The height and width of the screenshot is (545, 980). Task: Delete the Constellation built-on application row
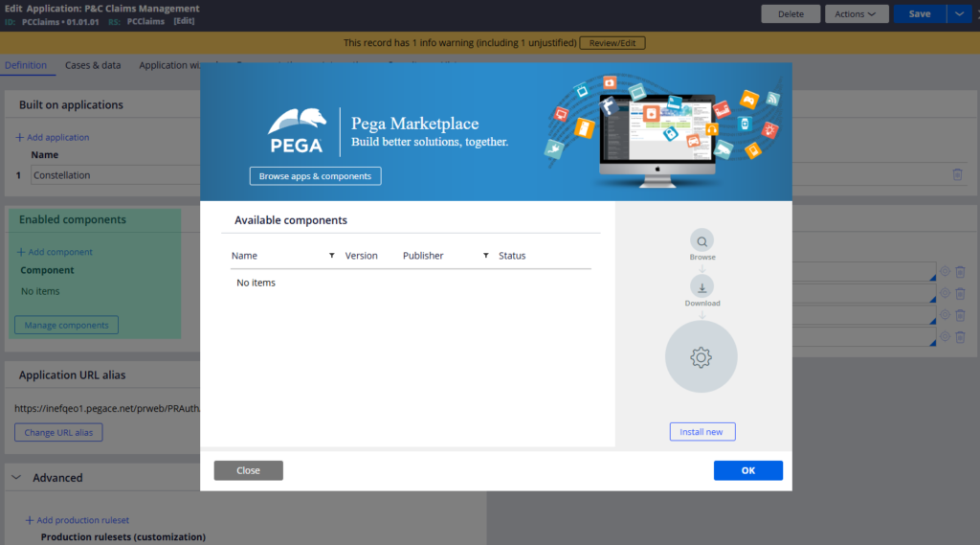coord(957,174)
